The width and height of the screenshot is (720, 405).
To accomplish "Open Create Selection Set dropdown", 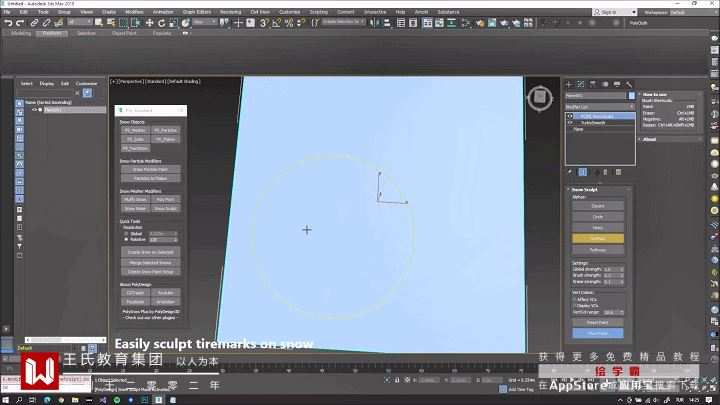I will point(343,22).
